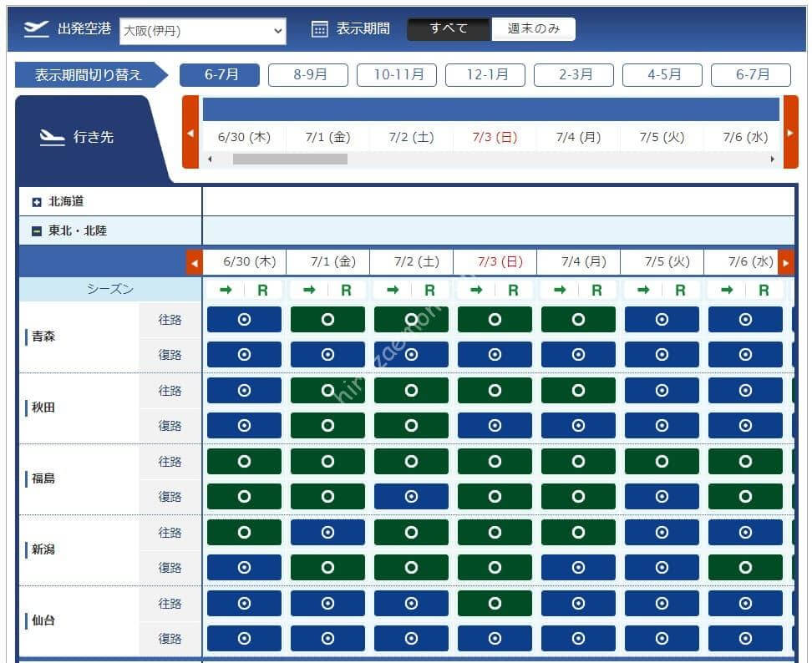The width and height of the screenshot is (812, 663).
Task: Click the large orange left arrow of top date bar
Action: (x=190, y=132)
